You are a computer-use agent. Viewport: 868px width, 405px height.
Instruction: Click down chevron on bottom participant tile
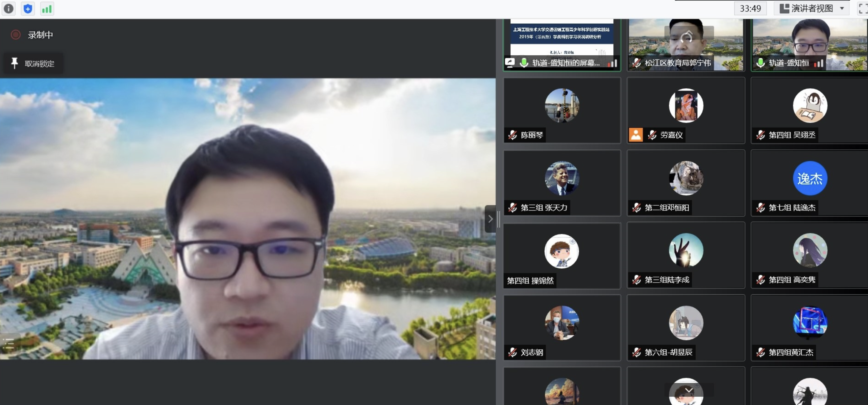689,390
